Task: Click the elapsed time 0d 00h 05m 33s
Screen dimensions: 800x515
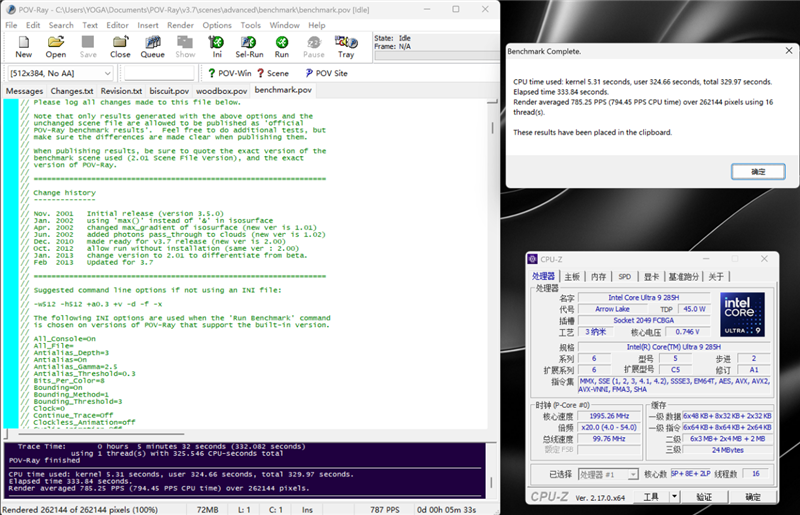Action: pos(446,509)
